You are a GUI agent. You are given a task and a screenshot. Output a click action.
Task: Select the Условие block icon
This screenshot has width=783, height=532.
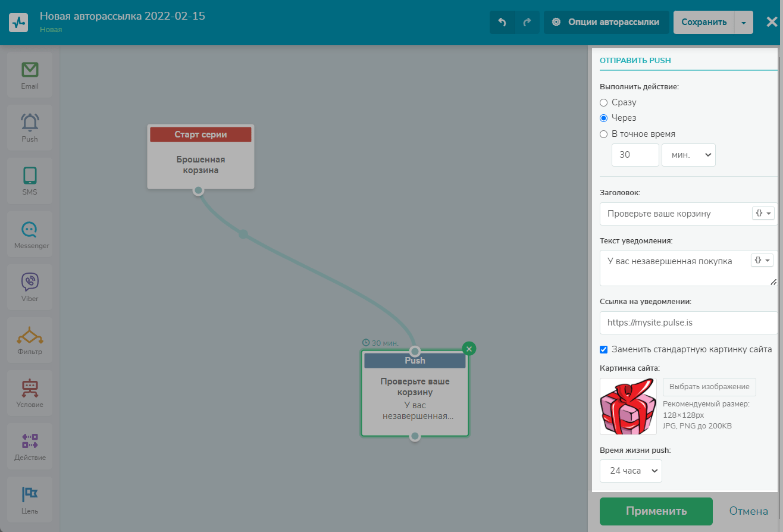pos(30,393)
